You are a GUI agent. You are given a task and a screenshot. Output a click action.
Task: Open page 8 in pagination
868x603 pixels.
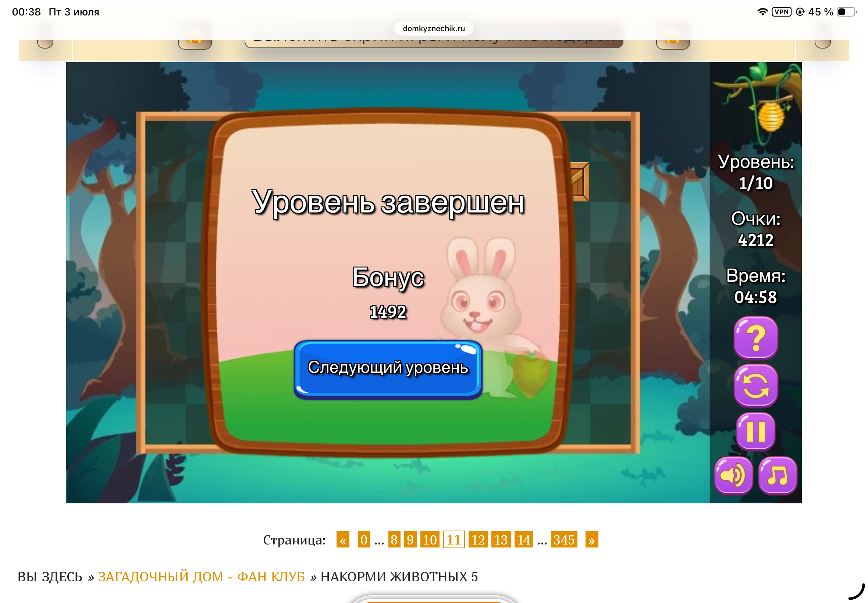click(x=394, y=539)
